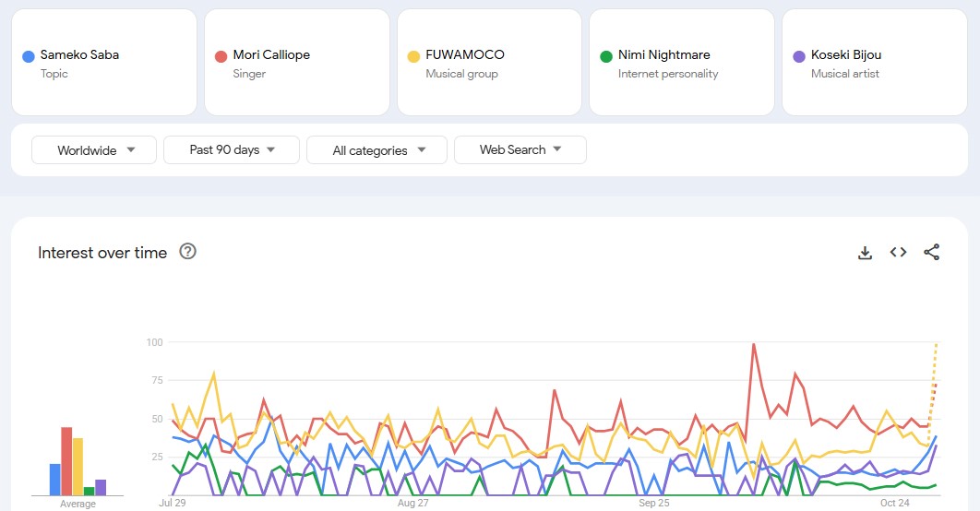Screen dimensions: 980x511
Task: Open the embed code icon
Action: point(898,253)
